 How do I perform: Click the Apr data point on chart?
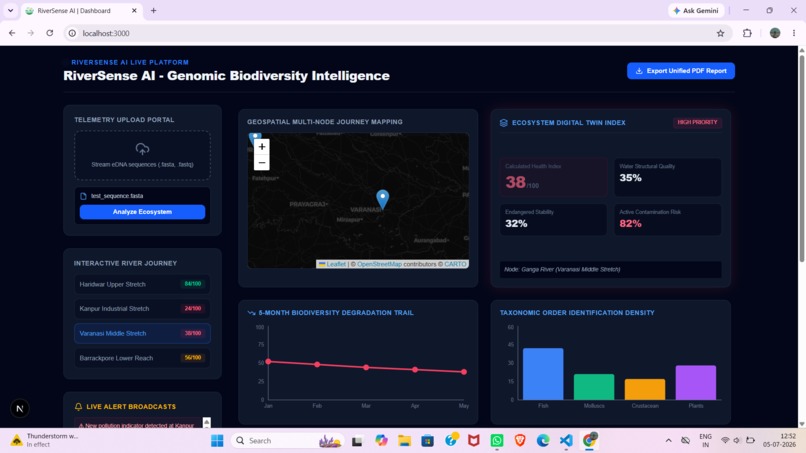(415, 370)
